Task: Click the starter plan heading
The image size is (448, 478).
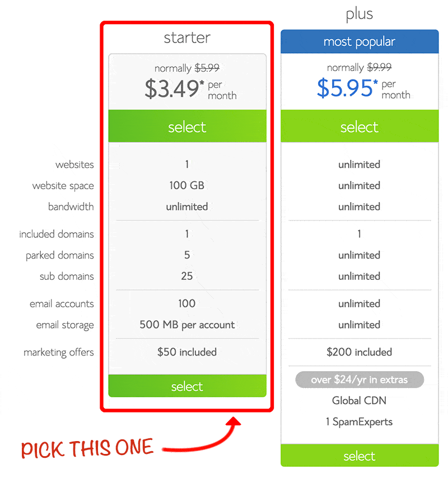Action: [187, 38]
